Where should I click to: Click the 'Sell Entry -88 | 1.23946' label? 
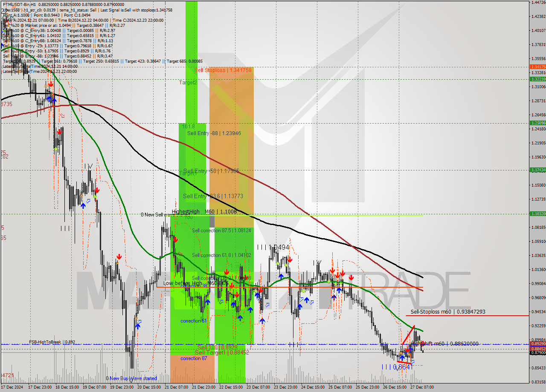(x=214, y=133)
